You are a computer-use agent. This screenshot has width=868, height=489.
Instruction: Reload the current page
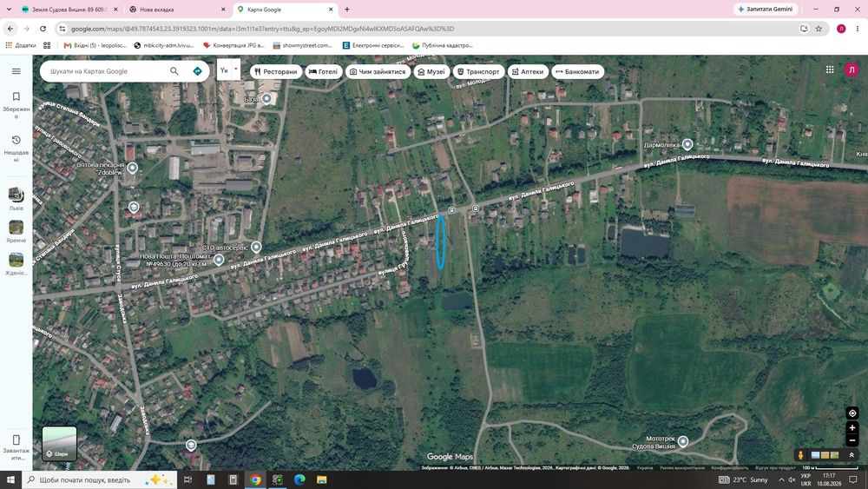[x=43, y=29]
